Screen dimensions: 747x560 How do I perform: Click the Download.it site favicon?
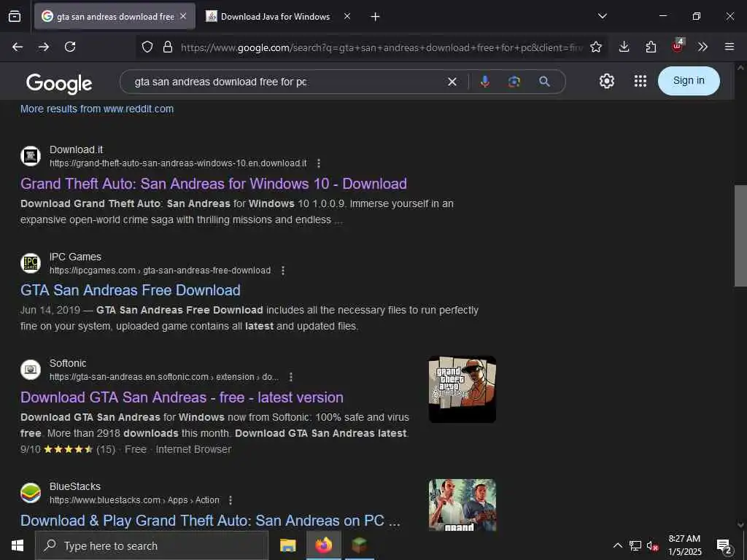(31, 156)
